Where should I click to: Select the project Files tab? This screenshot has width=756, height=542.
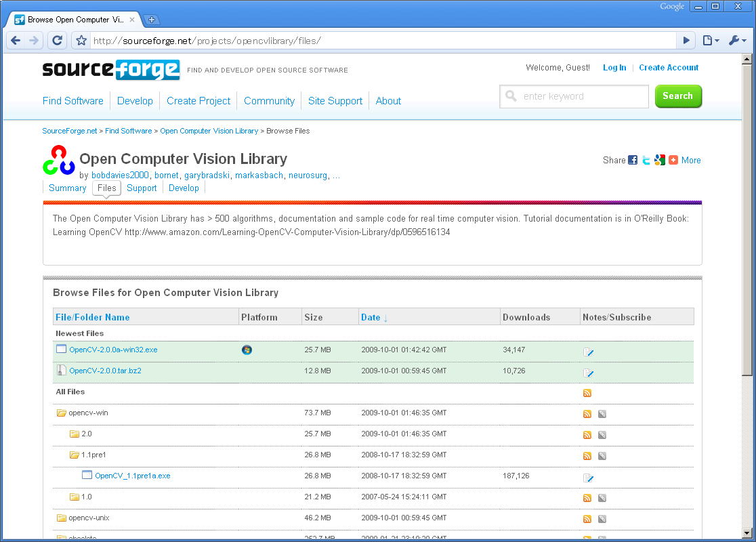point(106,188)
